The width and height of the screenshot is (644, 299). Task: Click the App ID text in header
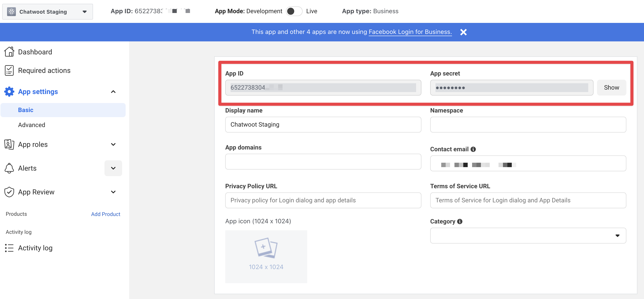(x=151, y=11)
